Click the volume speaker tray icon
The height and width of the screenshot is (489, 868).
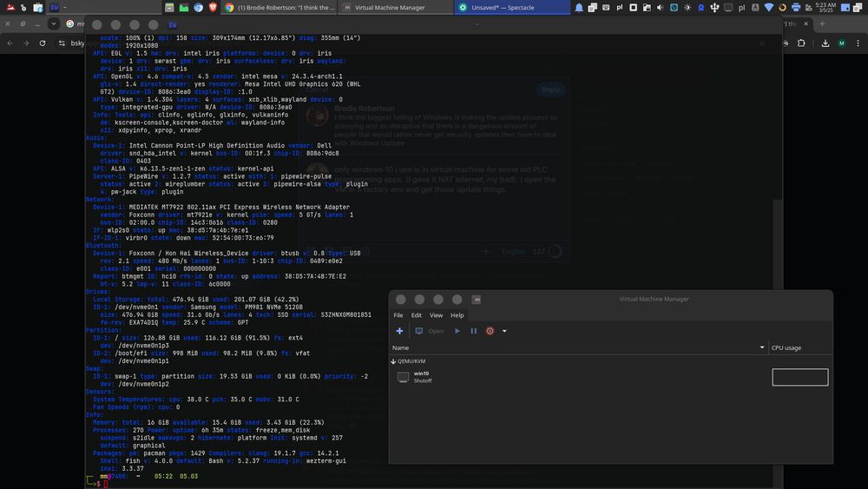pos(660,8)
